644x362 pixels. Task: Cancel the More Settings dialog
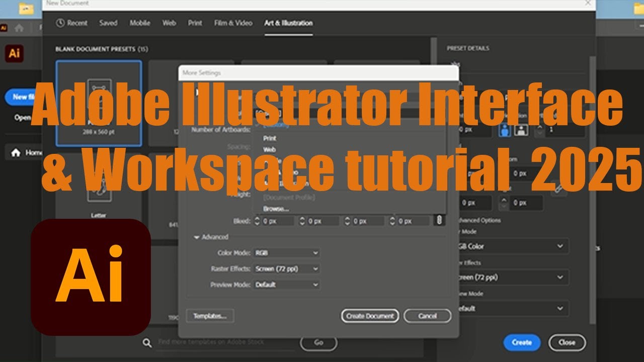(427, 316)
